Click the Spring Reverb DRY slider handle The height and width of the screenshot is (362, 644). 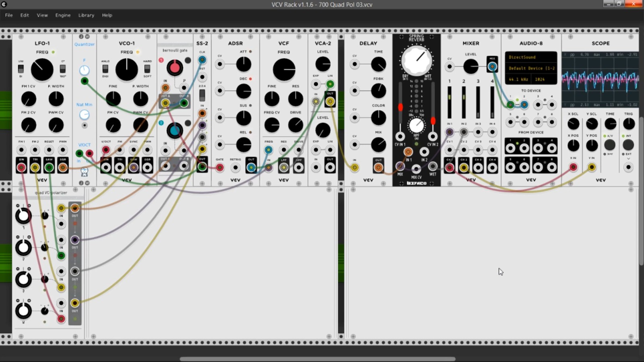pos(400,107)
